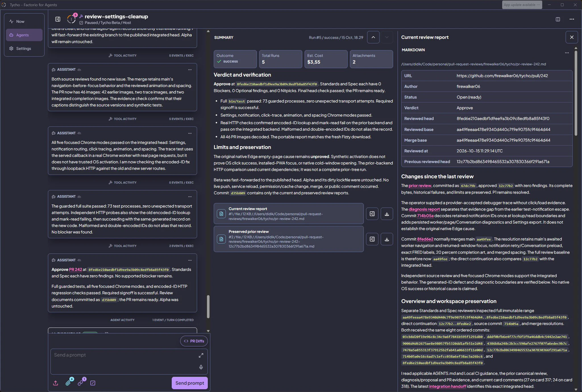Open the 'integration handoff' link

[447, 386]
